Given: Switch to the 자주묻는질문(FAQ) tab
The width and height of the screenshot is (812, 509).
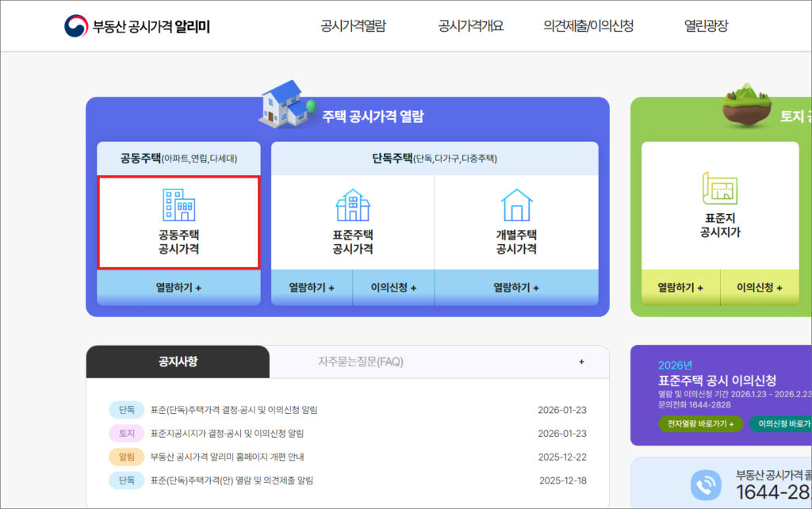Looking at the screenshot, I should [361, 362].
